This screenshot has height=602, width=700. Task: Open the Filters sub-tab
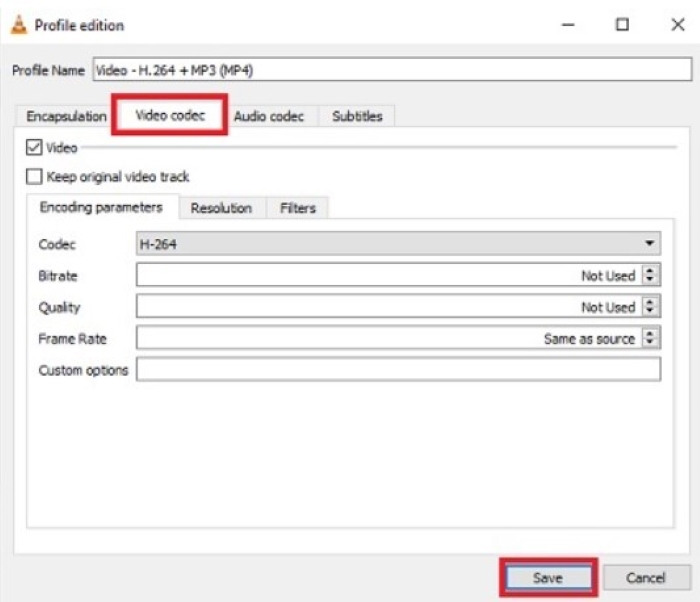[298, 208]
